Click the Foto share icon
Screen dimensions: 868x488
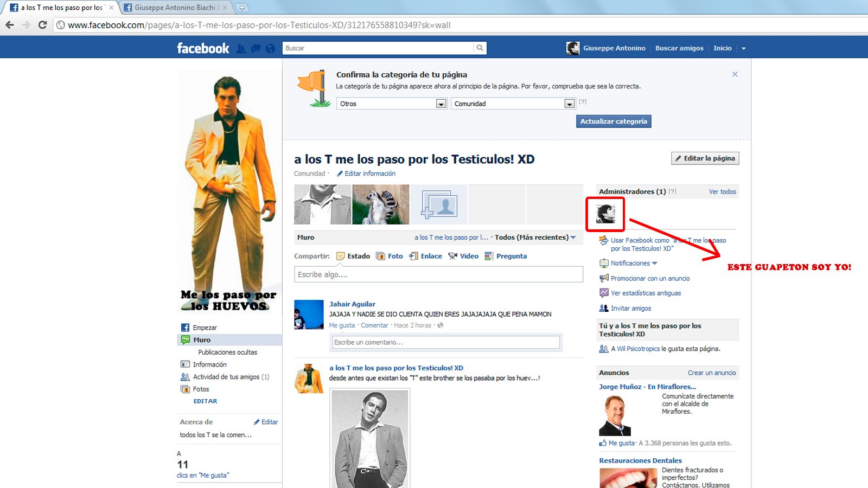click(380, 256)
